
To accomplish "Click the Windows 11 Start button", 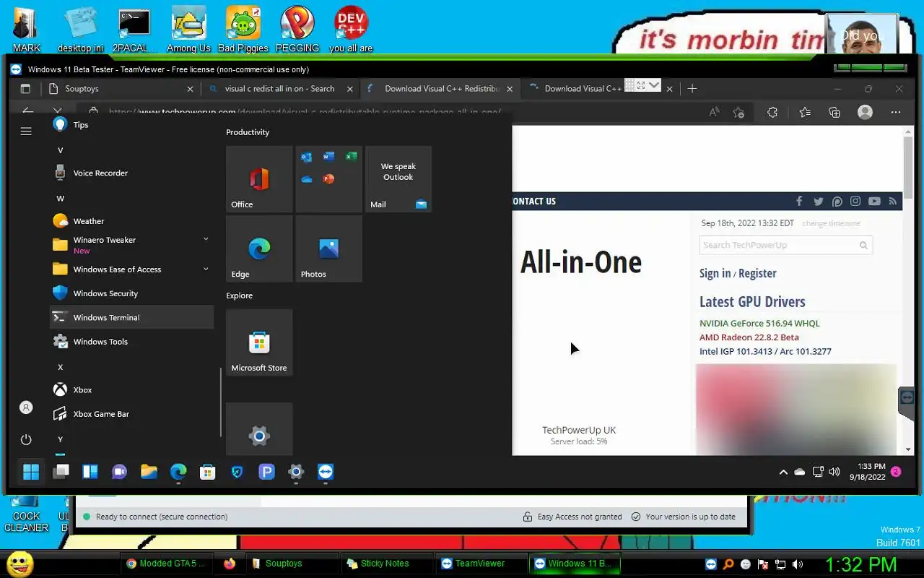I will point(31,472).
